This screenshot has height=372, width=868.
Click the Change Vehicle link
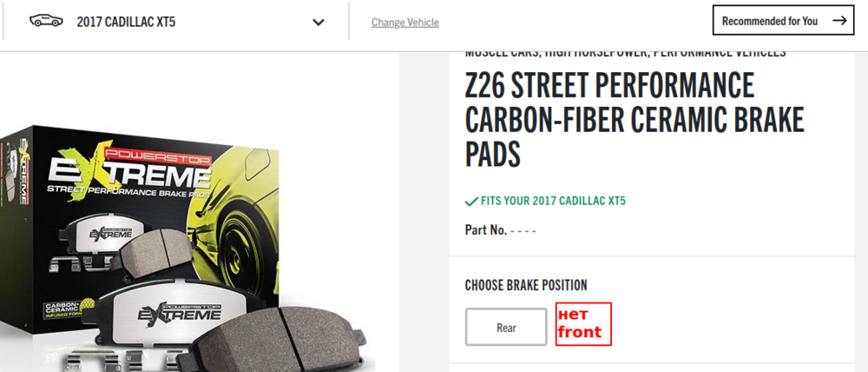coord(404,23)
